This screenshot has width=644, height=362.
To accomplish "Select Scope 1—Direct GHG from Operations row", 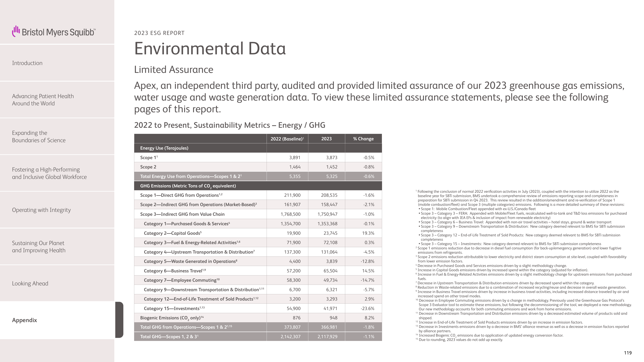I will [258, 195].
